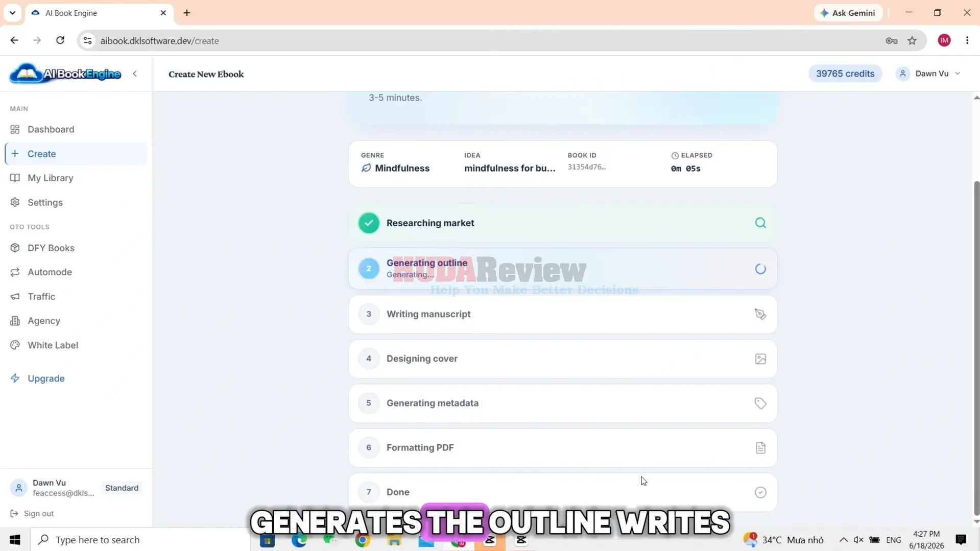Screen dimensions: 980x551
Task: Click the Designing cover image icon
Action: click(760, 359)
